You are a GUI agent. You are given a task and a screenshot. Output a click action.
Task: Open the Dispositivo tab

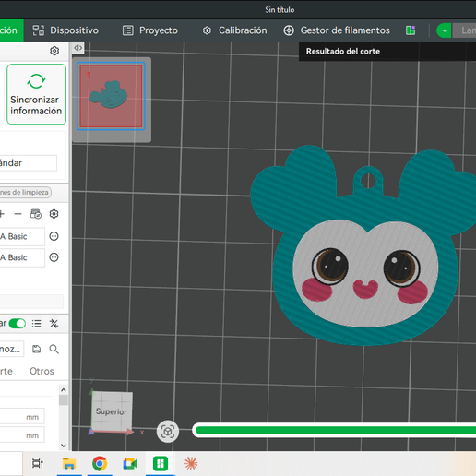[65, 30]
